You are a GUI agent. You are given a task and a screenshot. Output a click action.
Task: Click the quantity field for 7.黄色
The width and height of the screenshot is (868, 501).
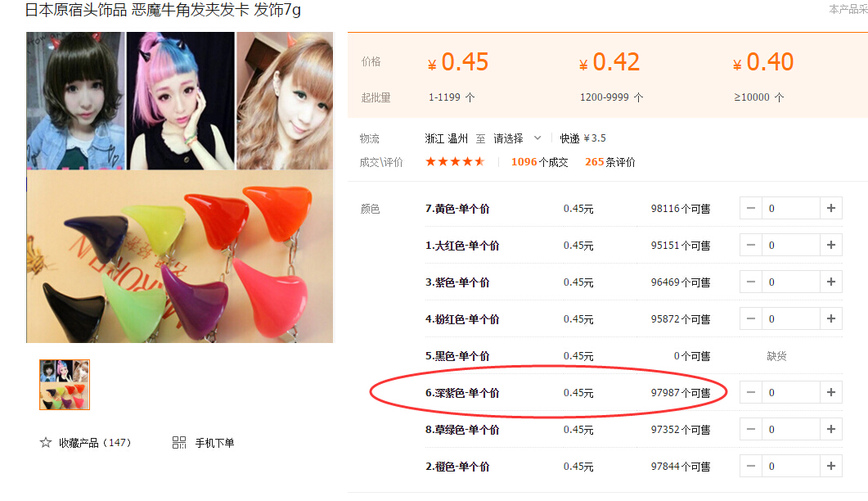tap(790, 209)
